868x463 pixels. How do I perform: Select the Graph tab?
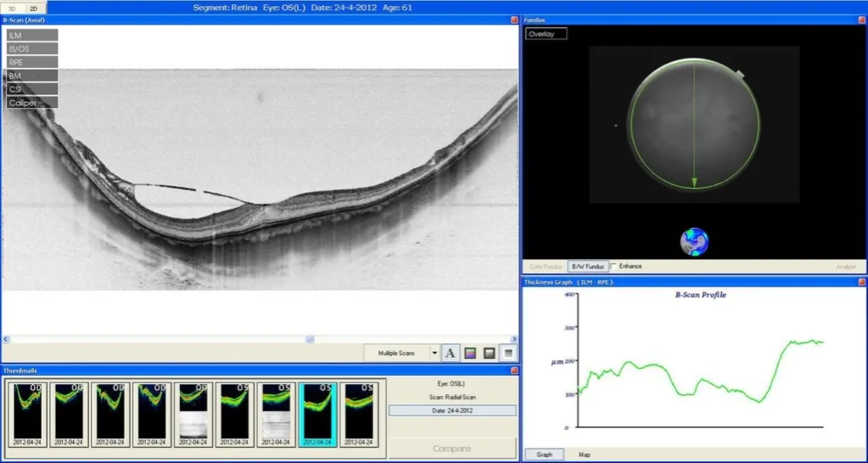(x=545, y=455)
